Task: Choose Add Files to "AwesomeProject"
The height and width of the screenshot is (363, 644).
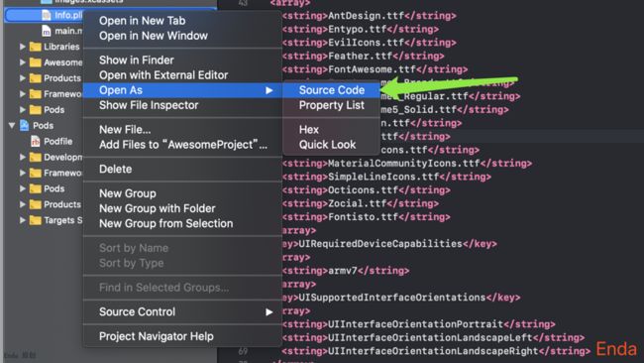Action: click(x=182, y=145)
